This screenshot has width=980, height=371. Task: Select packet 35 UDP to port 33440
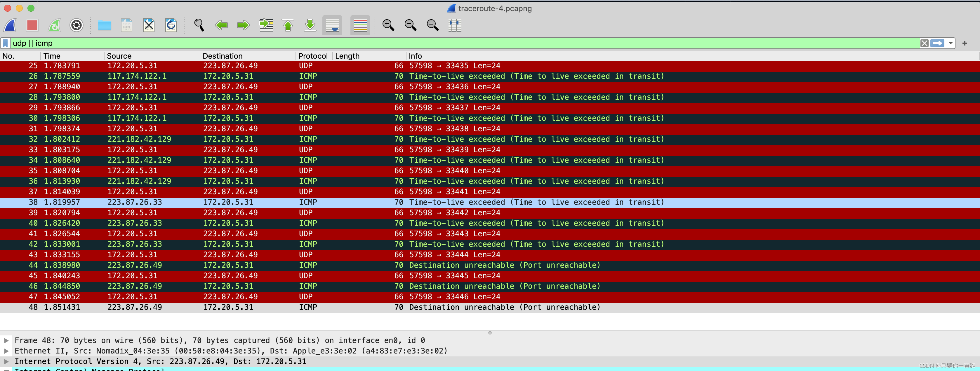click(x=490, y=171)
